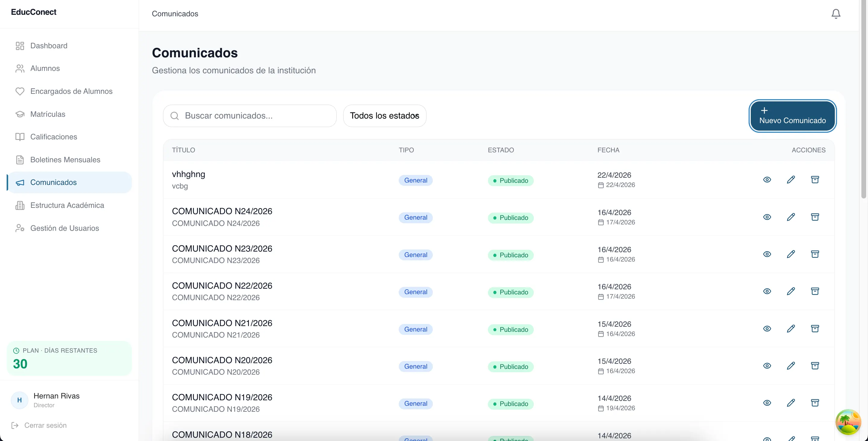Viewport: 868px width, 441px height.
Task: Open the Estructura Académica section
Action: pyautogui.click(x=67, y=205)
